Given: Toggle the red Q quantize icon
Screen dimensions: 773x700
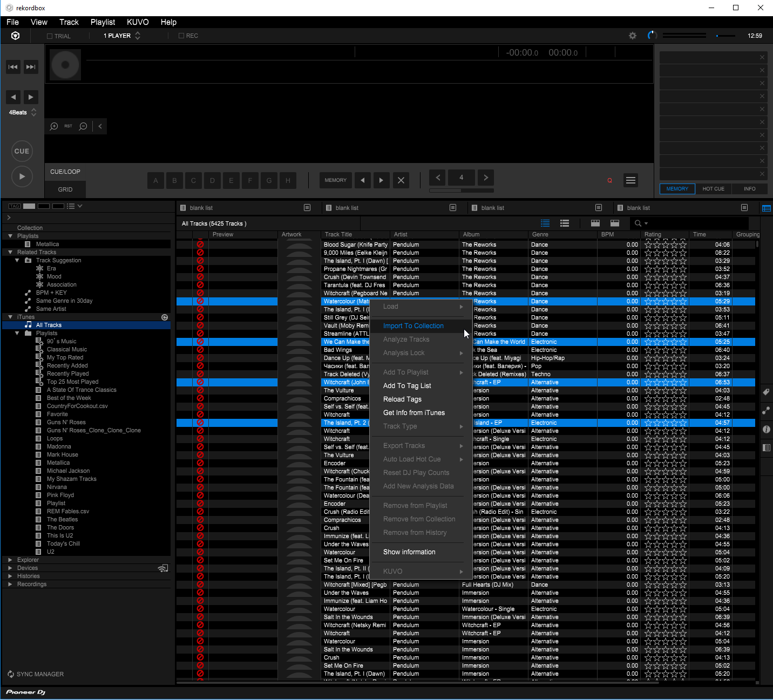Looking at the screenshot, I should point(609,181).
